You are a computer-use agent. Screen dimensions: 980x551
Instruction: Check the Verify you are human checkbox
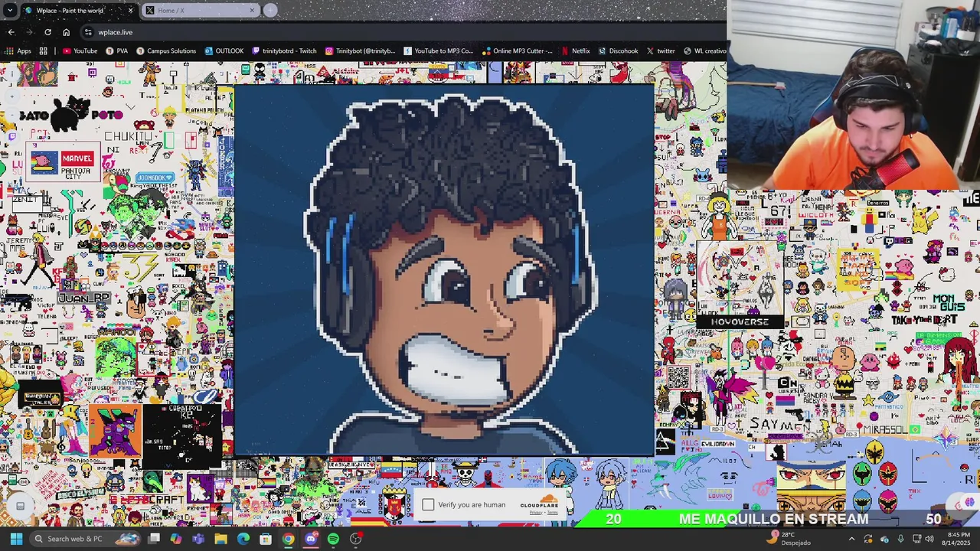[428, 505]
